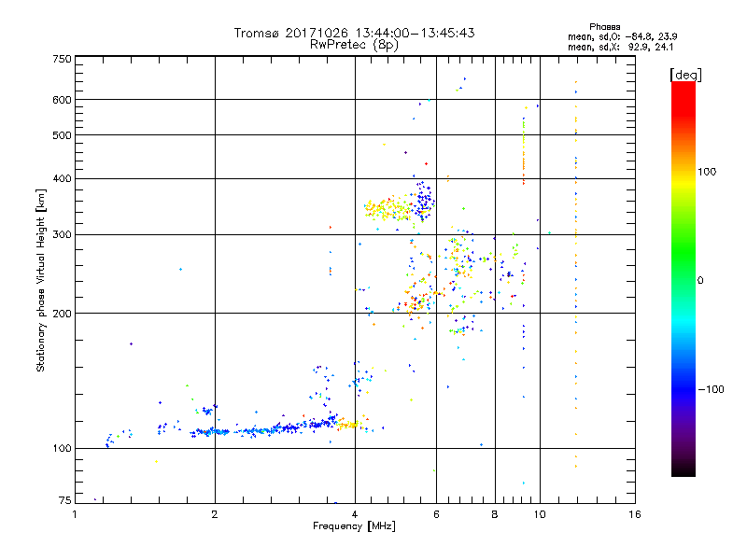The image size is (747, 560).
Task: Click the x-axis tick label '16'
Action: pos(635,514)
